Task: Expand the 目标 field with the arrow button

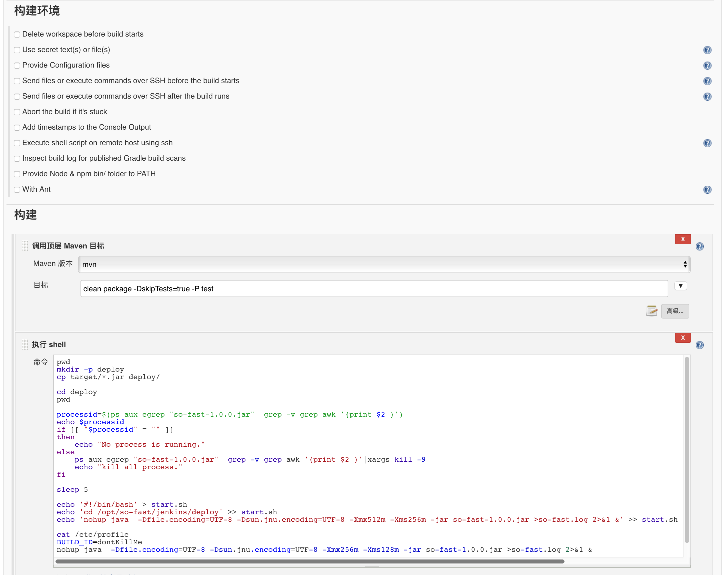Action: pos(680,286)
